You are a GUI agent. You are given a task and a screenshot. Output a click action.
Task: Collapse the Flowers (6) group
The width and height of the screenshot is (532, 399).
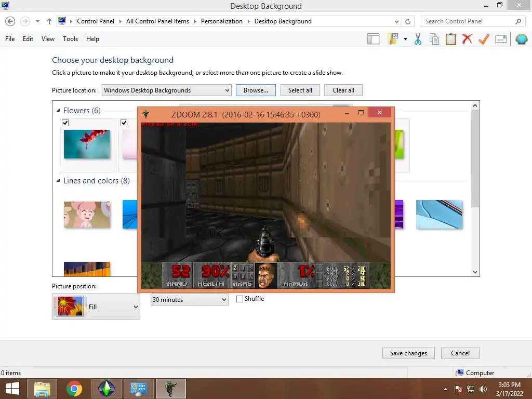[x=58, y=110]
